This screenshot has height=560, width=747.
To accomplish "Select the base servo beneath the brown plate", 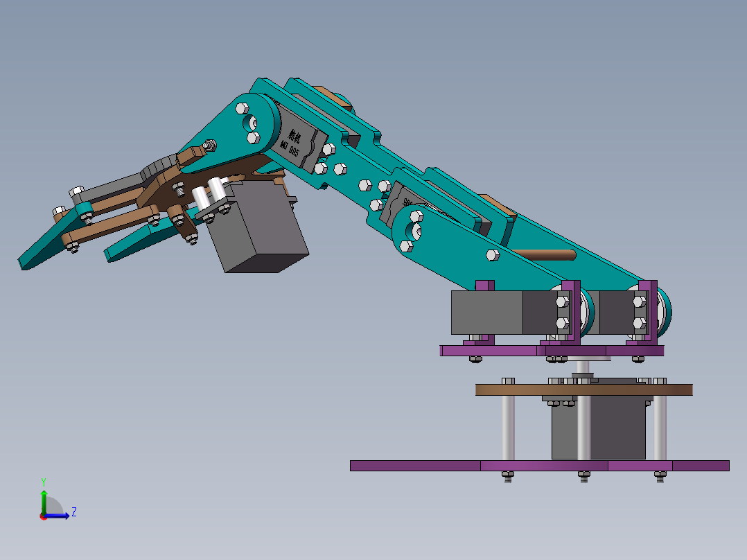I will tap(599, 426).
